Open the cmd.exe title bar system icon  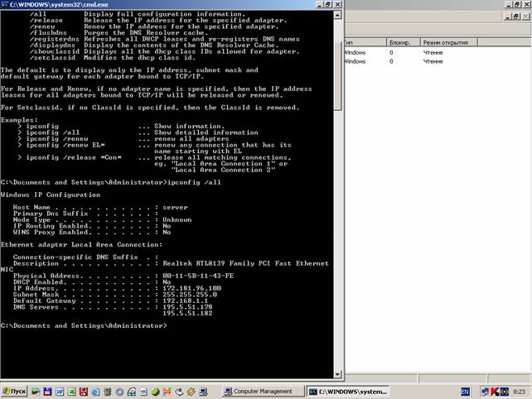click(x=5, y=5)
